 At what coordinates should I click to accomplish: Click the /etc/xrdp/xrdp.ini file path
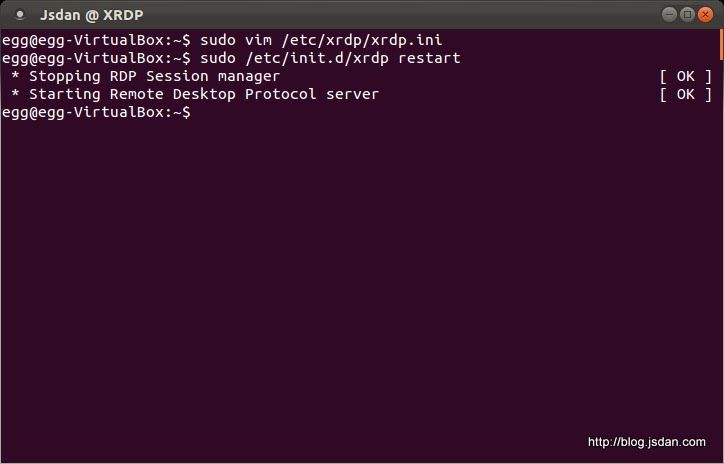tap(361, 40)
